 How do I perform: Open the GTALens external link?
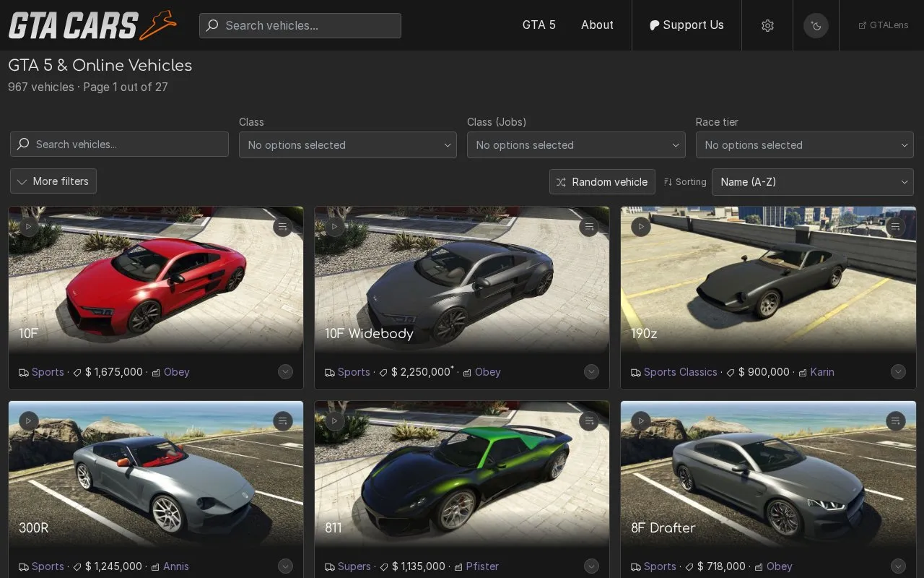pyautogui.click(x=884, y=25)
